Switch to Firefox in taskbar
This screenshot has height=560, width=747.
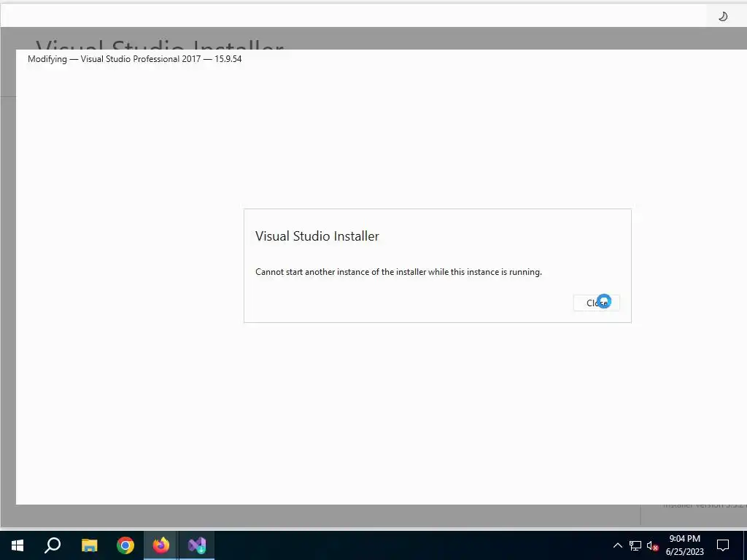161,545
